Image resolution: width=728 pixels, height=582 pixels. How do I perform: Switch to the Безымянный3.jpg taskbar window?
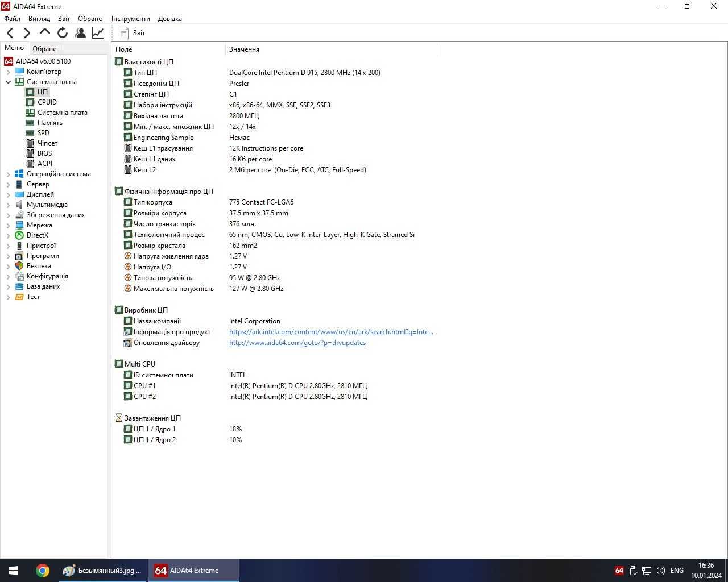(x=103, y=571)
